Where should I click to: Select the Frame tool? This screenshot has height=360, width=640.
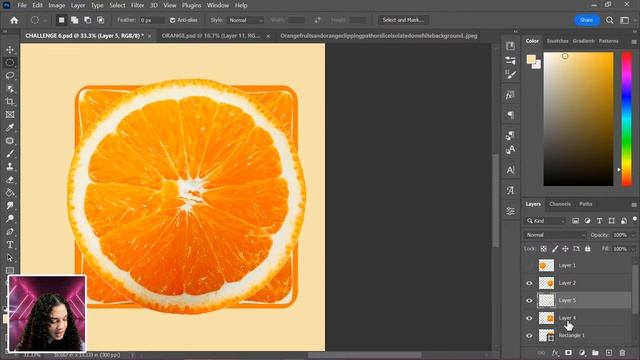(10, 115)
